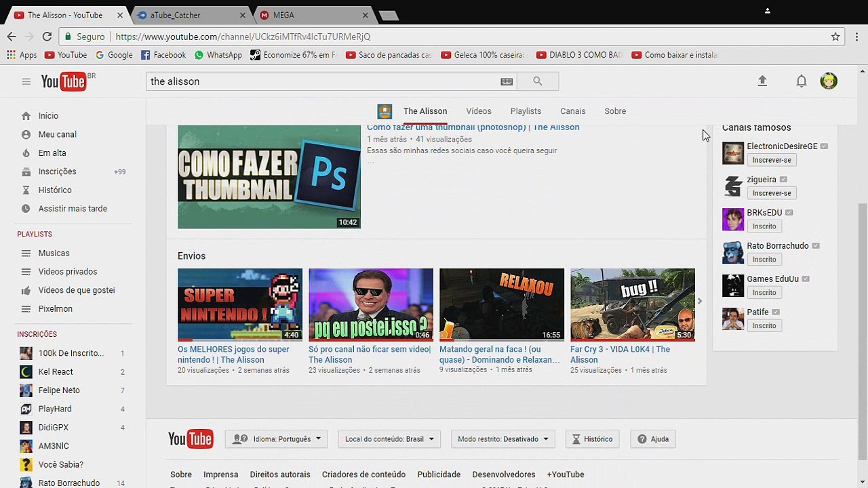Open zigueira channel avatar

coord(733,186)
